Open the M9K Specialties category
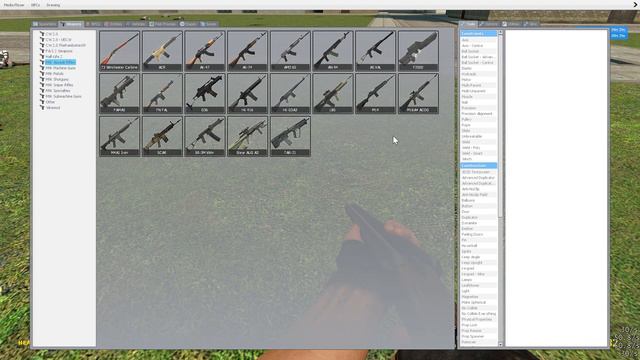640x360 pixels. pos(58,91)
